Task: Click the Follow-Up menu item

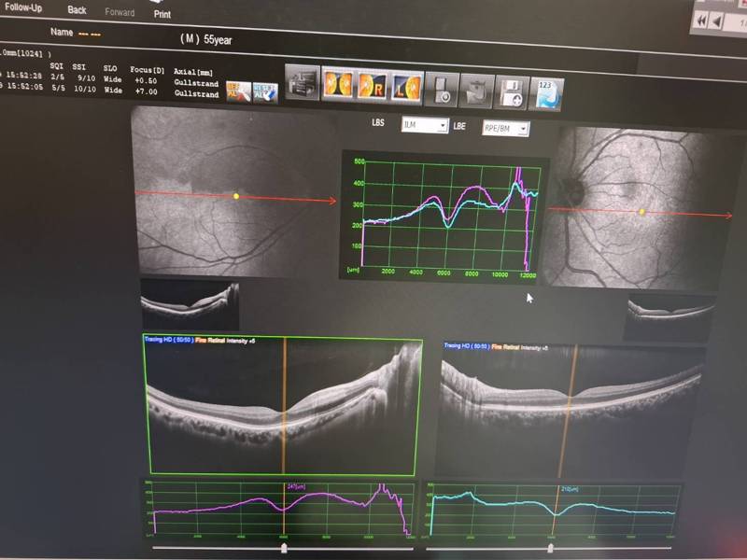Action: click(22, 7)
